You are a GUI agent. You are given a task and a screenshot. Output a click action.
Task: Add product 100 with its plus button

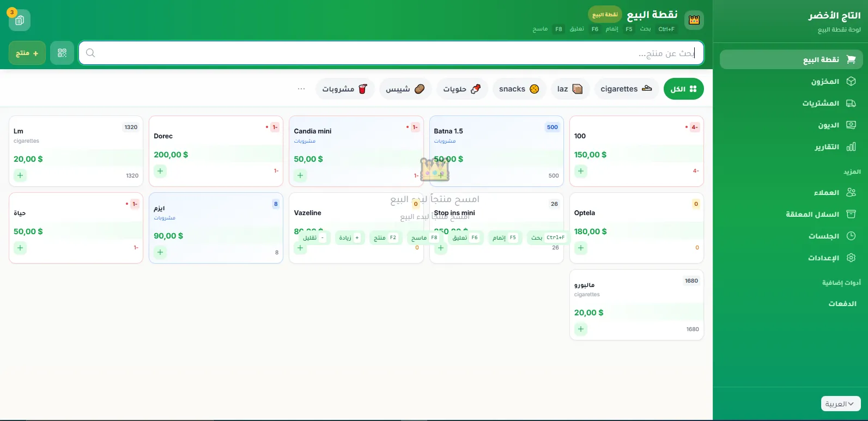coord(581,171)
